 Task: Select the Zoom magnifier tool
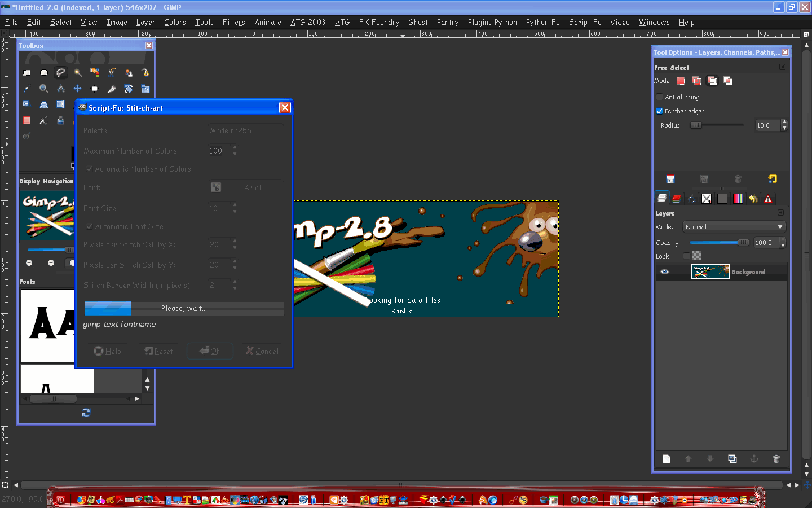[44, 89]
